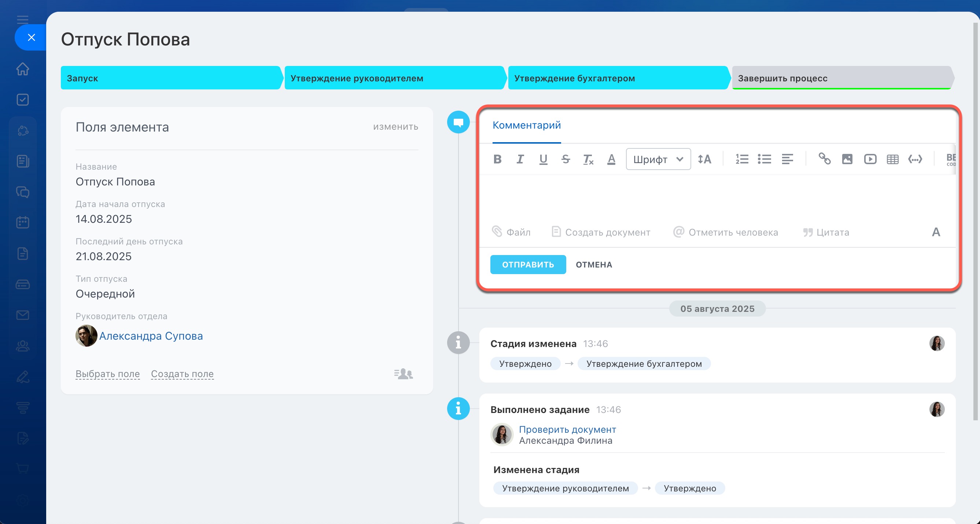980x524 pixels.
Task: Toggle the editor toolbar with A icon
Action: click(936, 232)
